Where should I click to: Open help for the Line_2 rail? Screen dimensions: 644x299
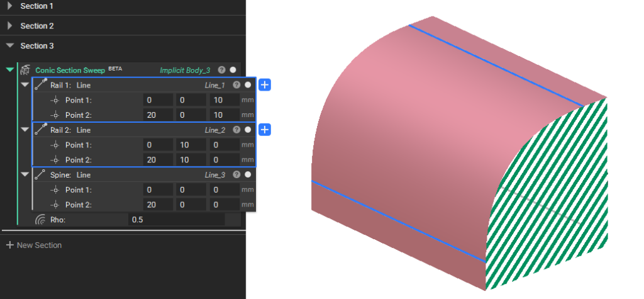[x=236, y=130]
